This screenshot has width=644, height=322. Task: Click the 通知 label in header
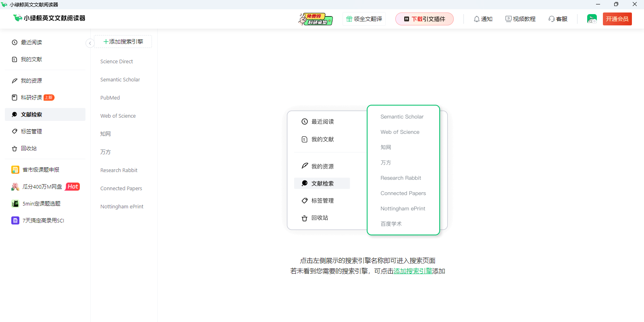[x=487, y=19]
